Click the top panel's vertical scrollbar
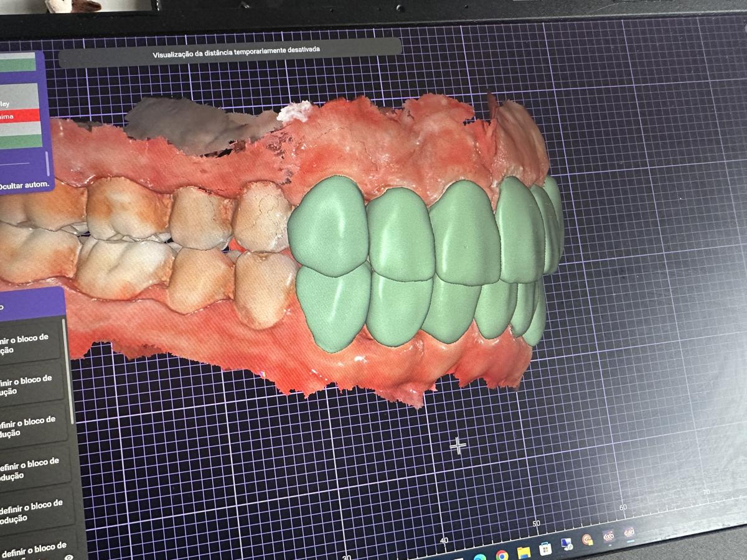The image size is (747, 560). [47, 163]
